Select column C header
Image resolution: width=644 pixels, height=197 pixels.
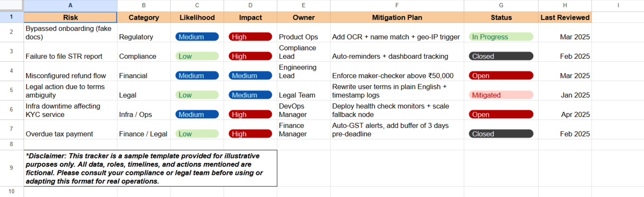click(x=197, y=5)
